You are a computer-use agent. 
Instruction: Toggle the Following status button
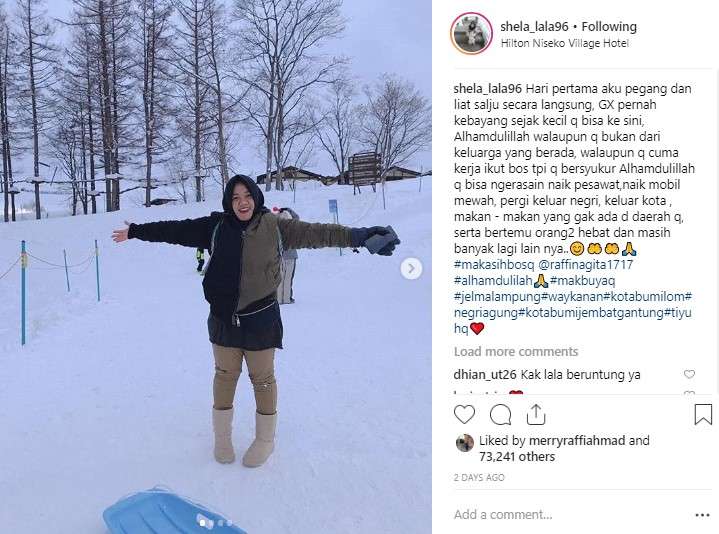coord(609,27)
